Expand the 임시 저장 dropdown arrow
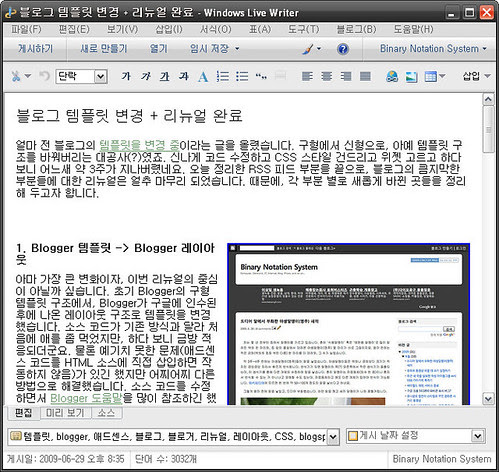 (x=237, y=49)
